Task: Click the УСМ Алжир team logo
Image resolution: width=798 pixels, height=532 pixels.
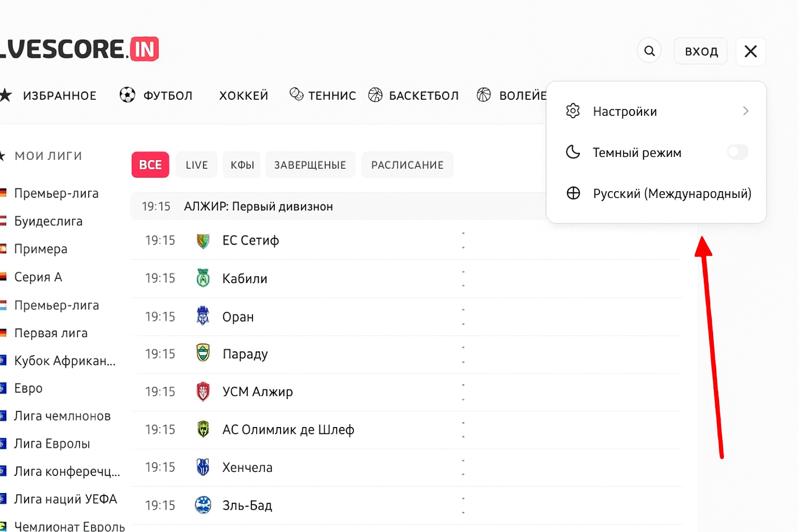Action: click(x=203, y=392)
